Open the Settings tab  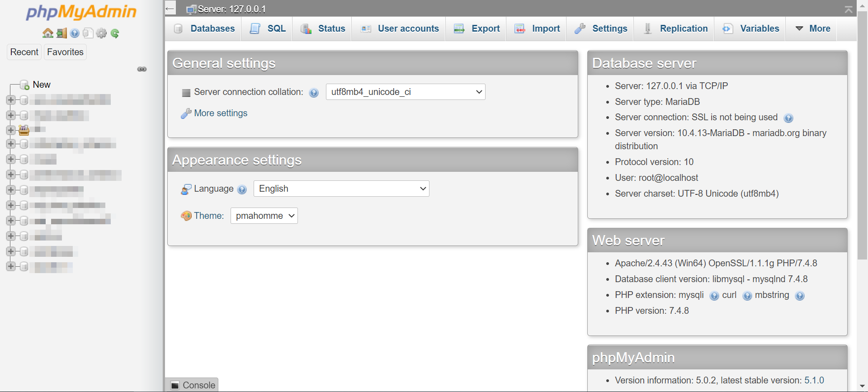(x=601, y=28)
